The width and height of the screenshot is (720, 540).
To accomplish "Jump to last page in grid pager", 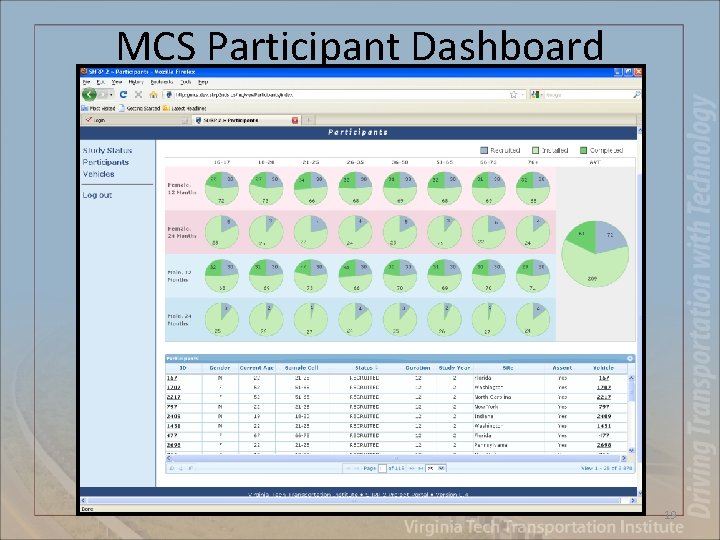I will coord(420,468).
